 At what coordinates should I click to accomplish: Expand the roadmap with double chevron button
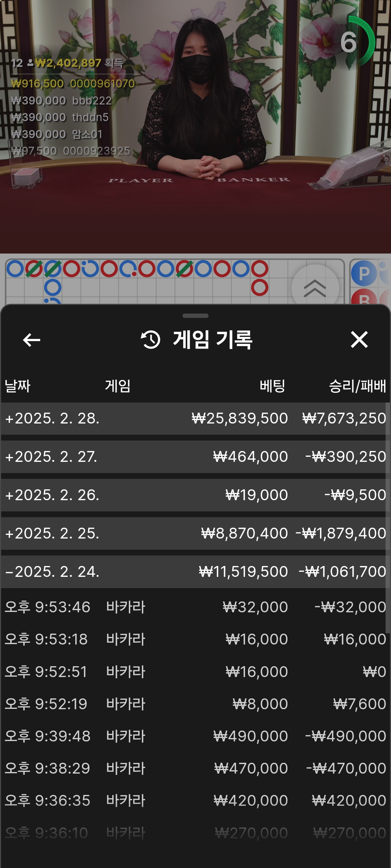pyautogui.click(x=315, y=288)
